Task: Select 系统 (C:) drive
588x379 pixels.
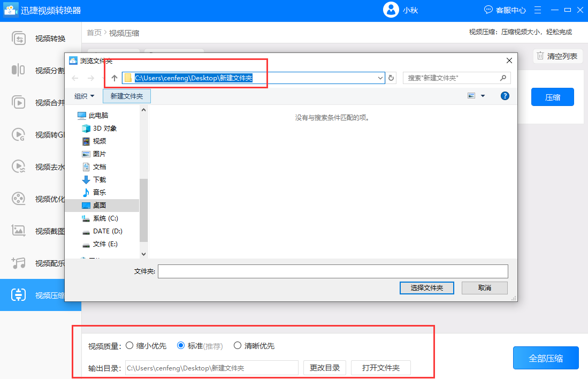Action: tap(100, 218)
